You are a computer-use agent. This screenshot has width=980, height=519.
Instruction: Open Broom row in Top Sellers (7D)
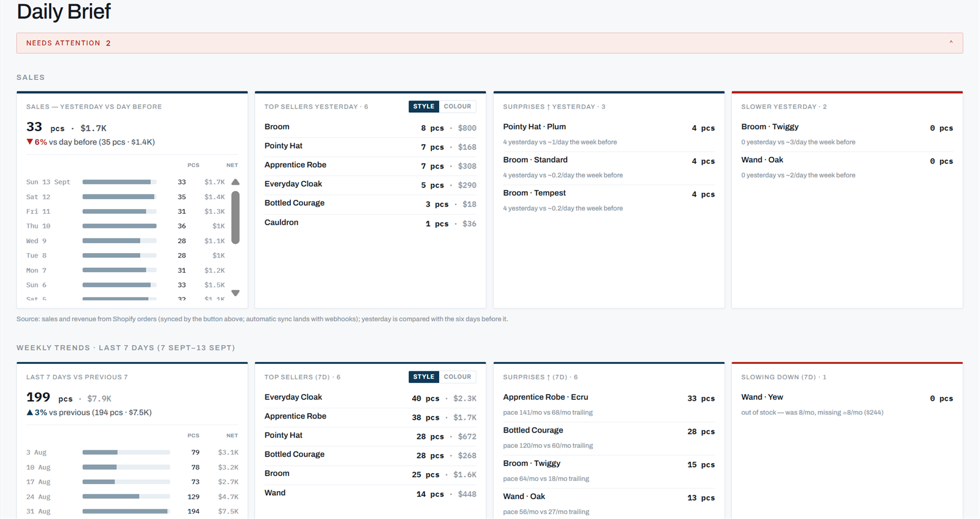(370, 474)
